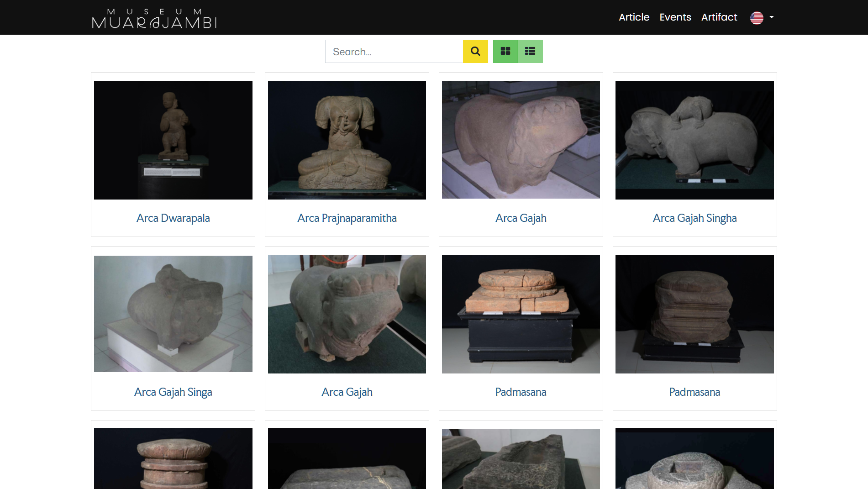
Task: Open the Artifact navigation link
Action: [719, 17]
